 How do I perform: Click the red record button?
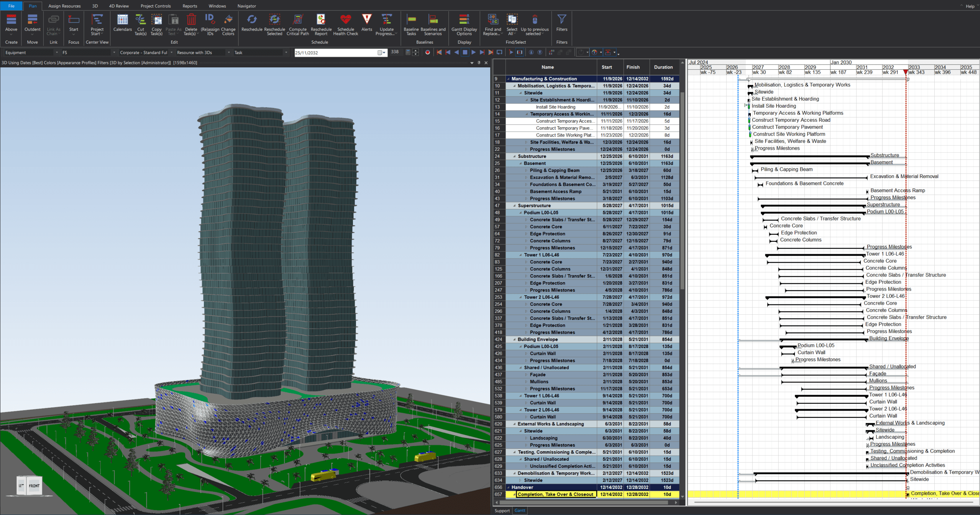(428, 52)
